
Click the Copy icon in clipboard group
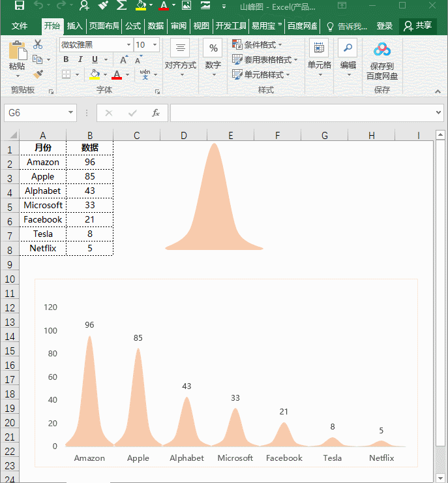click(38, 59)
